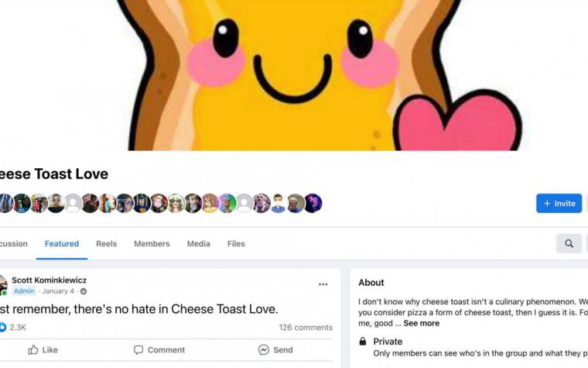View the 126 comments link
This screenshot has height=368, width=588.
point(306,328)
